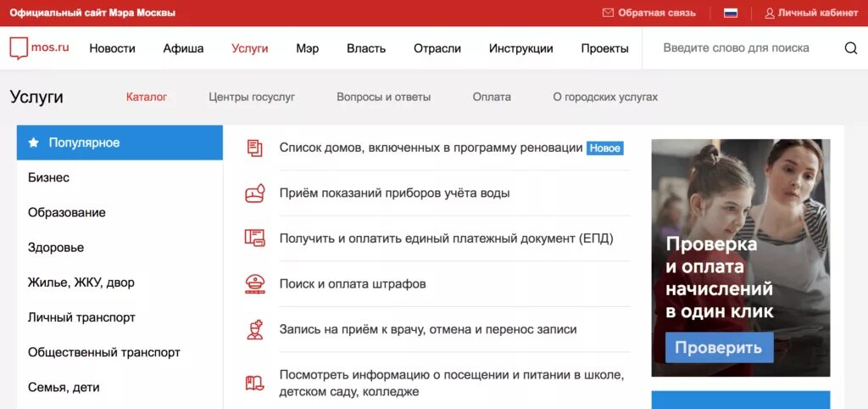The height and width of the screenshot is (409, 868).
Task: Click the search magnifier icon
Action: 851,48
